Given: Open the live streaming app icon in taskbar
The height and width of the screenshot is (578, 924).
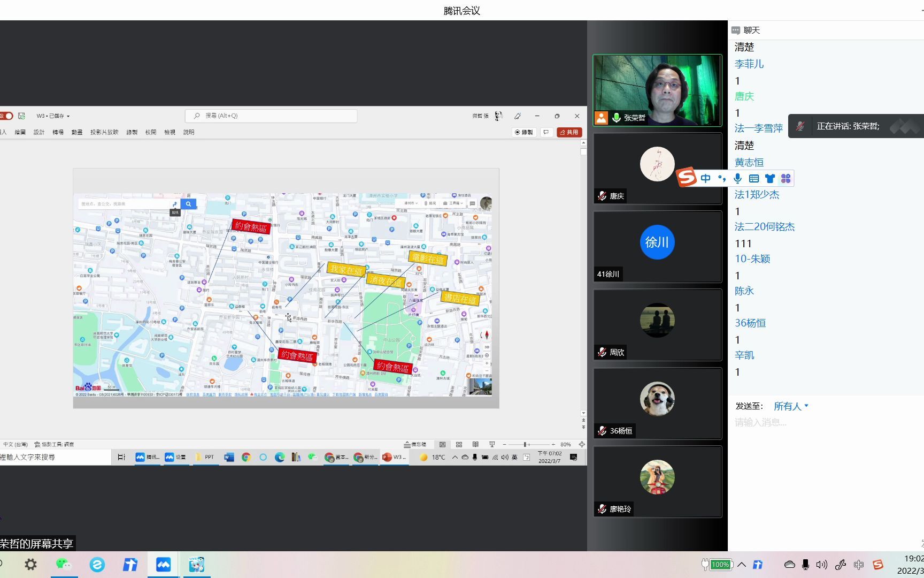Looking at the screenshot, I should point(196,564).
